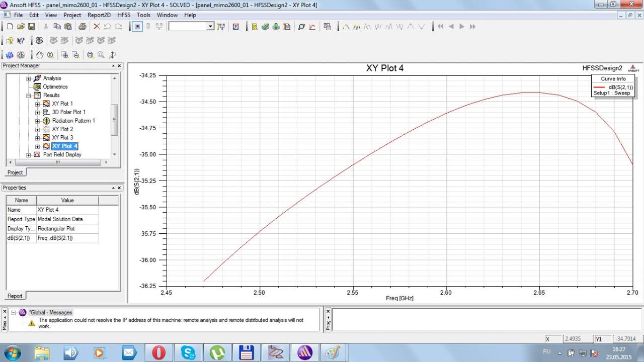This screenshot has height=362, width=644.
Task: Toggle the eye visibility icon in toolbar
Action: click(39, 41)
